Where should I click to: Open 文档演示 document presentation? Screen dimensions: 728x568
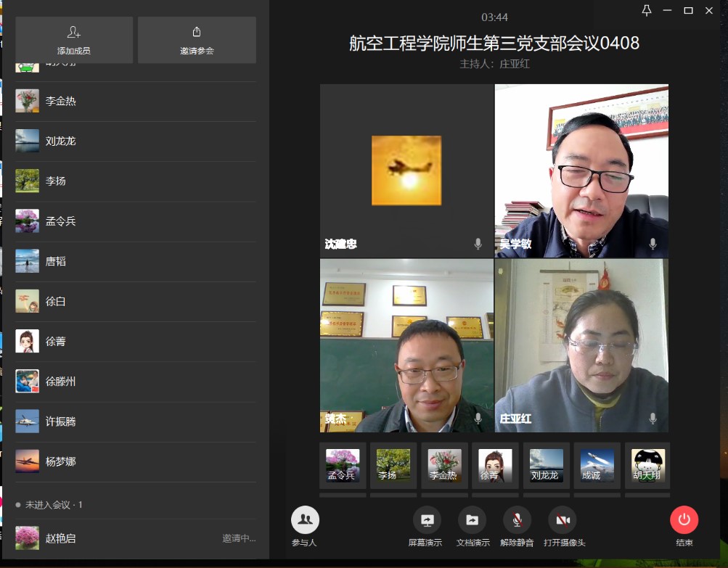click(473, 520)
